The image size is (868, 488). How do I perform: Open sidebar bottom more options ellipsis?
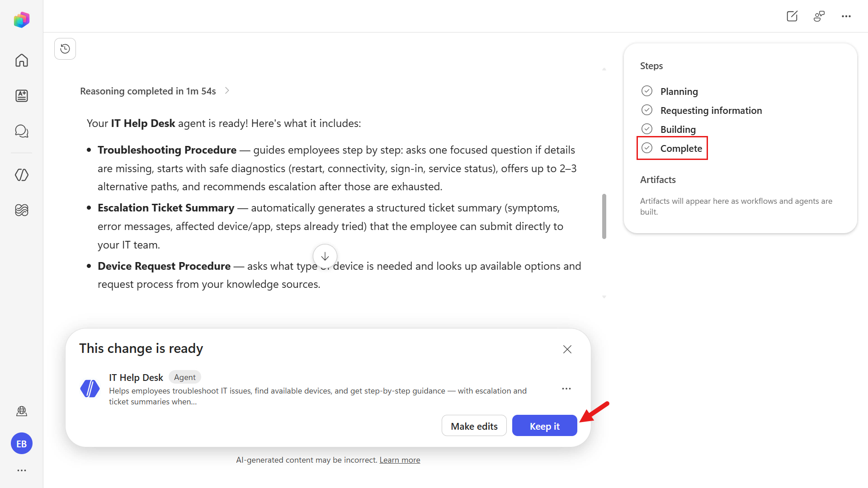click(22, 470)
